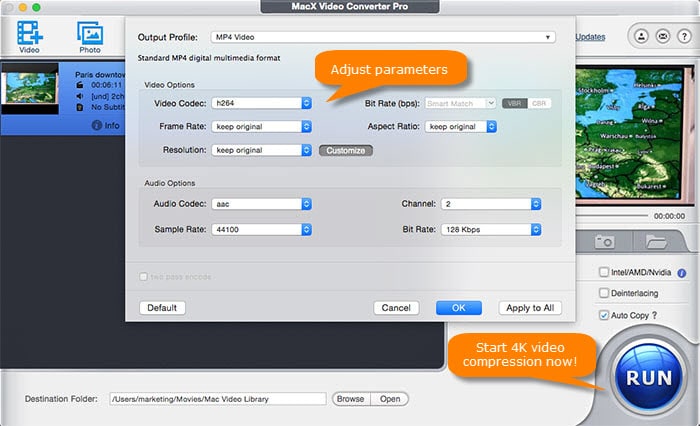Reset settings with Default button
Screen dimensions: 700x426
[162, 308]
